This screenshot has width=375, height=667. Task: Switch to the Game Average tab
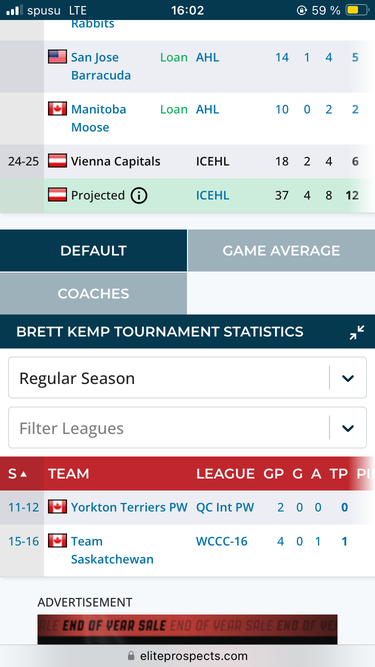[x=281, y=251]
